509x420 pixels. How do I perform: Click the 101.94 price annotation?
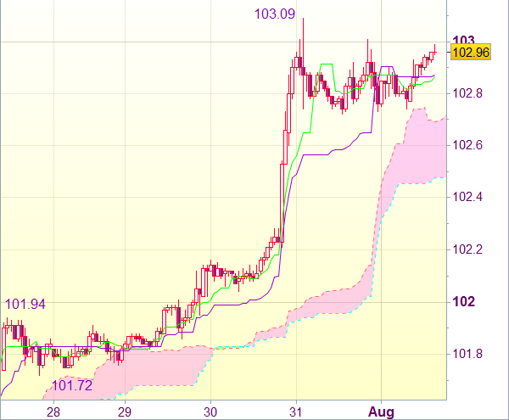25,304
